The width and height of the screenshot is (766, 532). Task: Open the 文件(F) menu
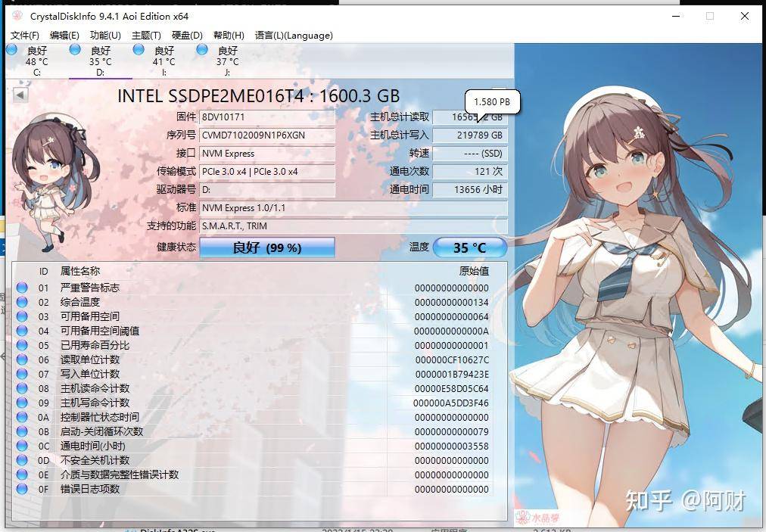click(25, 35)
